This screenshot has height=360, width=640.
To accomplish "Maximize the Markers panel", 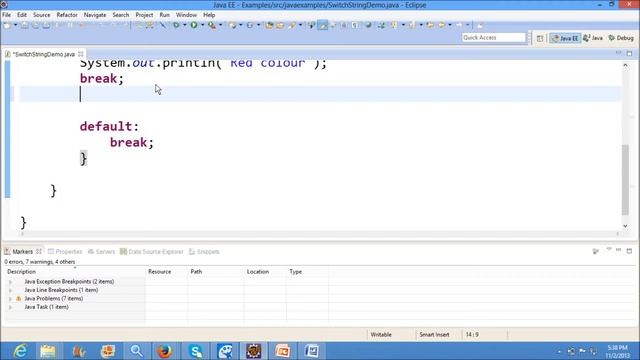I will click(x=629, y=251).
